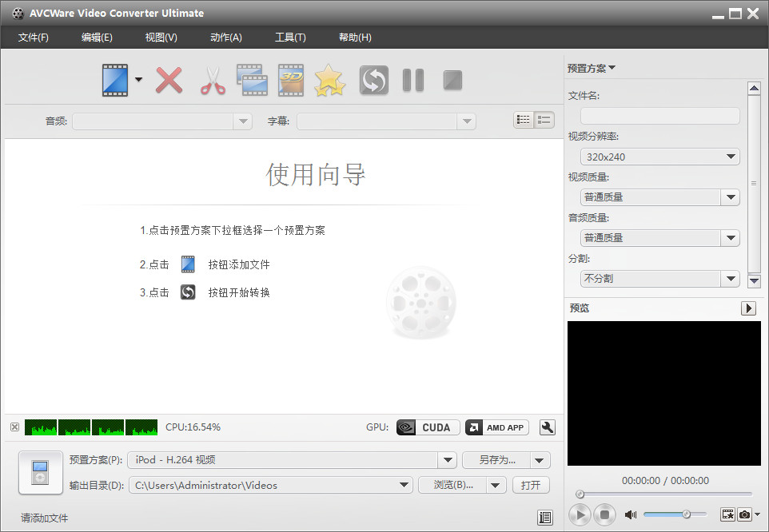Open the scissors clip tool
This screenshot has height=532, width=769.
click(213, 81)
